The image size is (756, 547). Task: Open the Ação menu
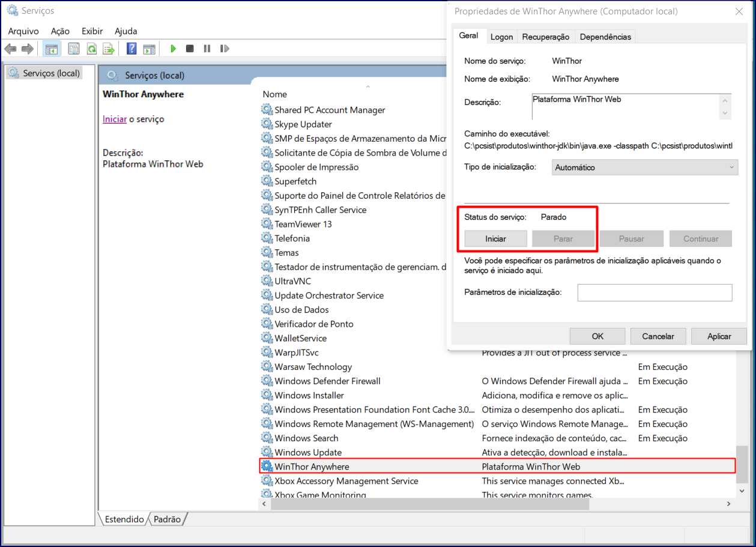point(60,31)
